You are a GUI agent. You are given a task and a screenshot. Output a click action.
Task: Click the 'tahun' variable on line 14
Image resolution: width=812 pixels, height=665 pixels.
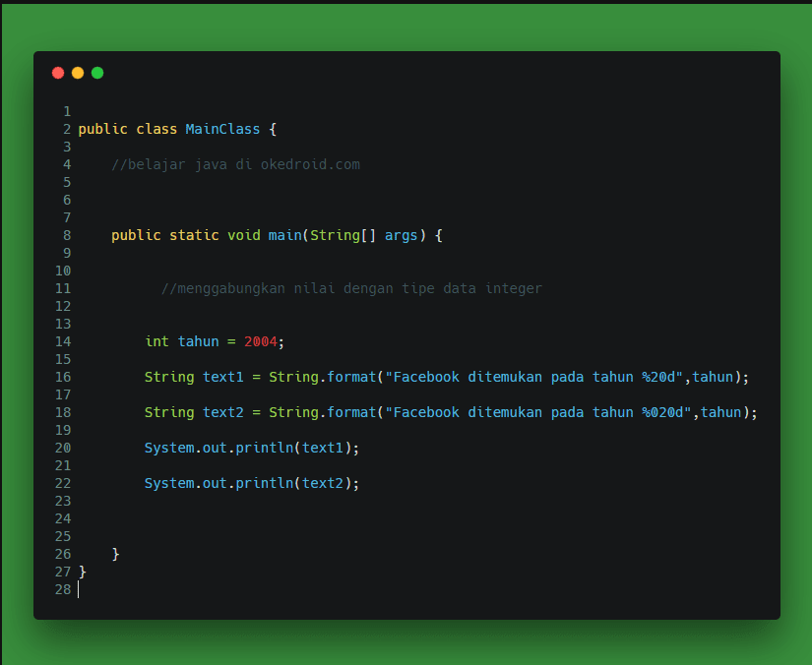coord(199,341)
